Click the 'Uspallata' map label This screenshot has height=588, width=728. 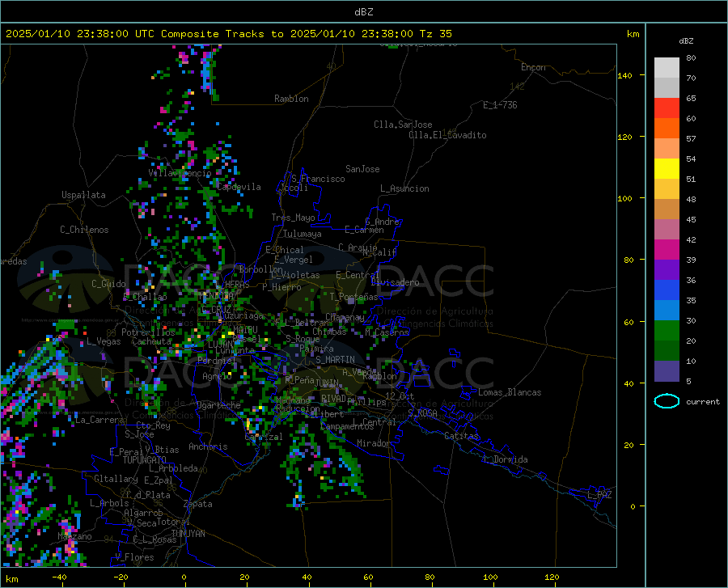pos(83,195)
